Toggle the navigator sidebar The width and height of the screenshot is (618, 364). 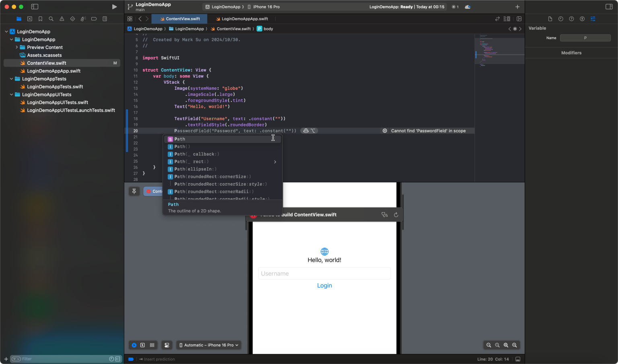(x=35, y=7)
